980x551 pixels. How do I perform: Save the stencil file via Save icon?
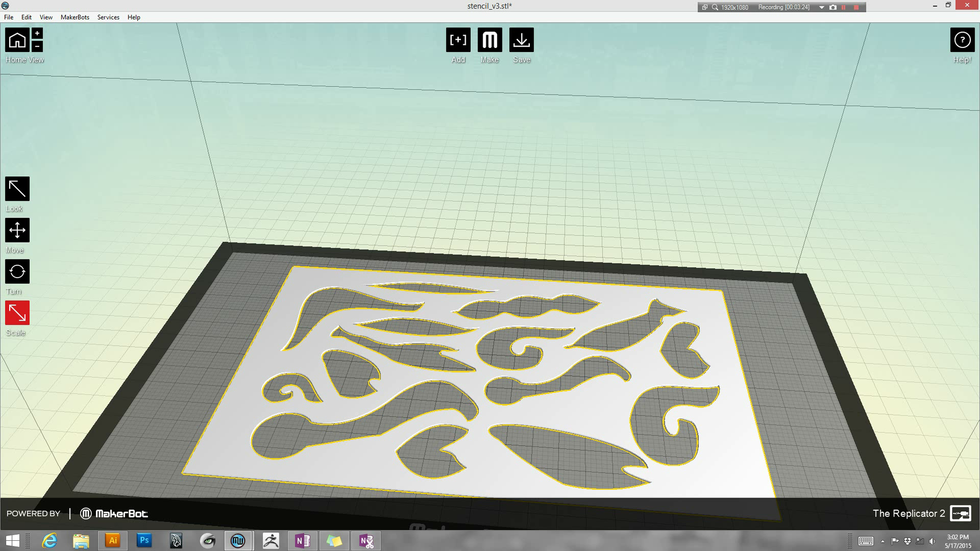coord(521,39)
